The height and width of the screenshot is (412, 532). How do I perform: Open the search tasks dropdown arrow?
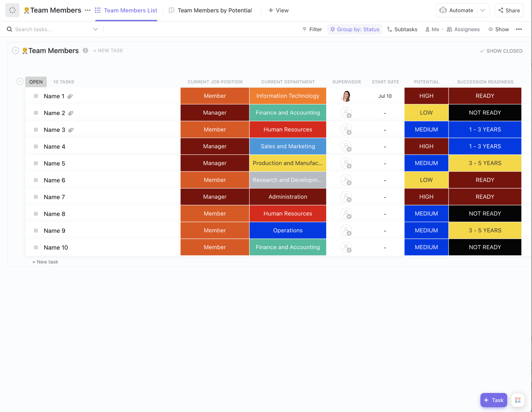pyautogui.click(x=95, y=29)
